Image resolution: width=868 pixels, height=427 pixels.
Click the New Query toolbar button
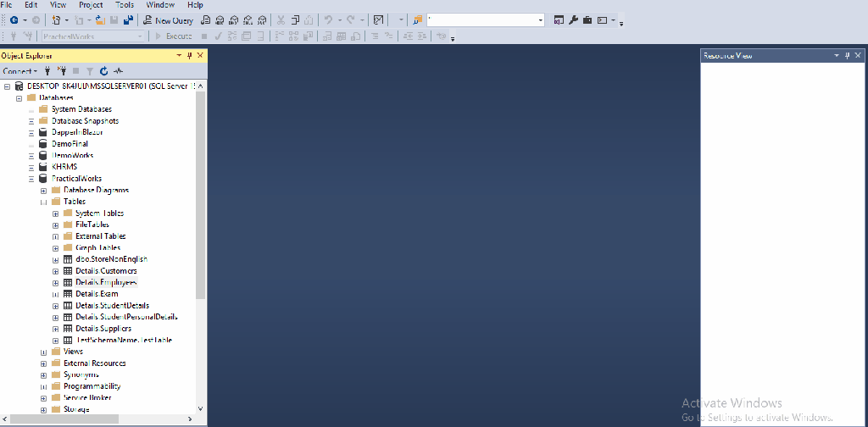coord(168,19)
